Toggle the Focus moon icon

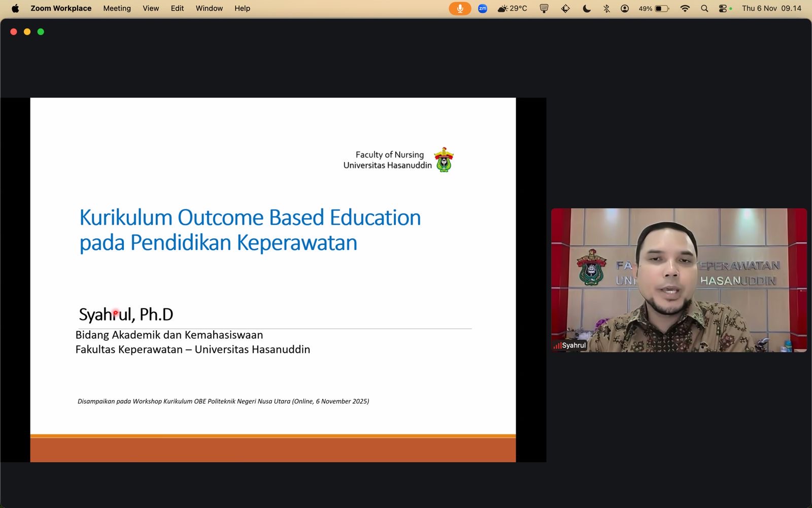pos(587,9)
